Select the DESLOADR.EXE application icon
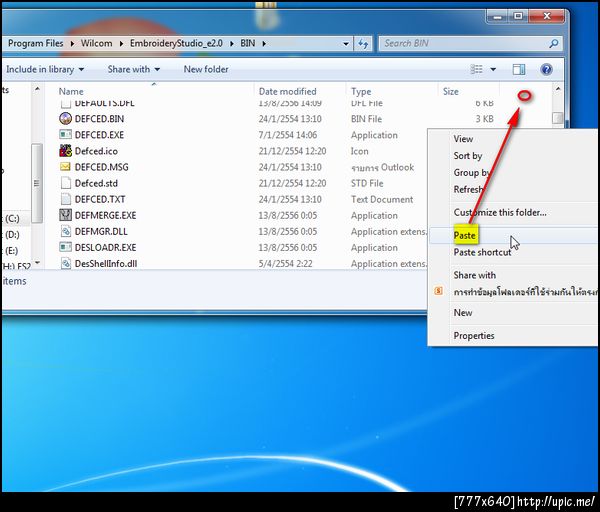 point(65,247)
